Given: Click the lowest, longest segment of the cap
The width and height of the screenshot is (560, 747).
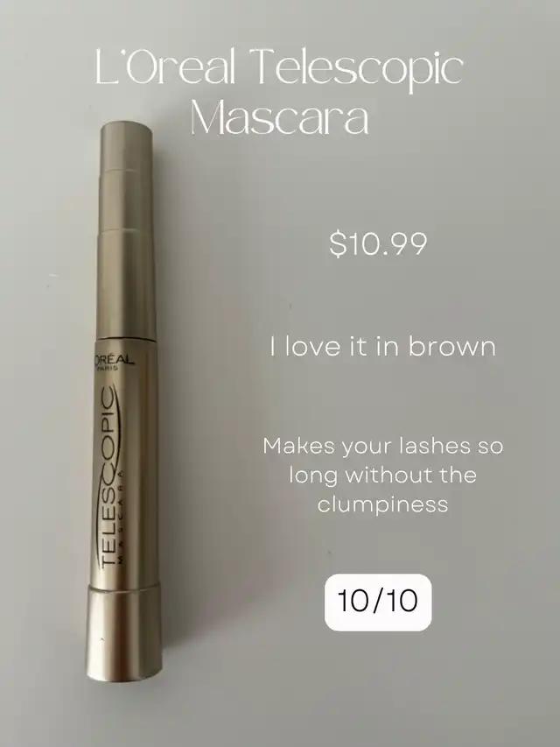Looking at the screenshot, I should [x=126, y=285].
